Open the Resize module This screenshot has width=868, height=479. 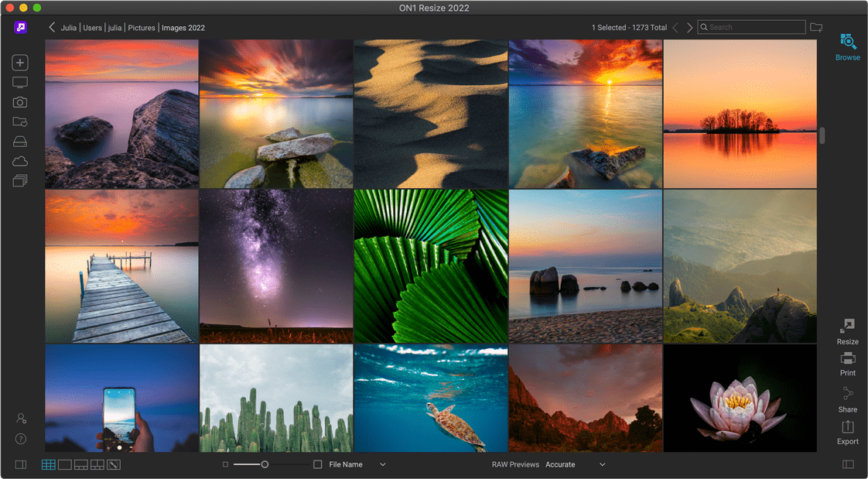(x=848, y=332)
